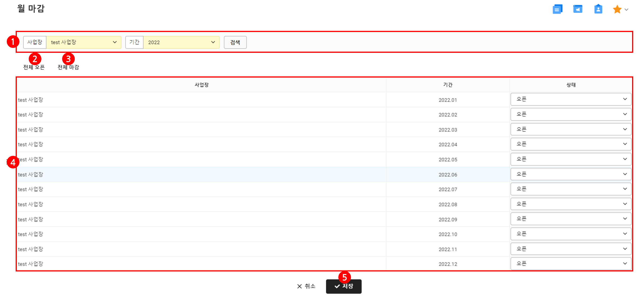Open the 사업장 dropdown showing test 사업장

click(84, 42)
